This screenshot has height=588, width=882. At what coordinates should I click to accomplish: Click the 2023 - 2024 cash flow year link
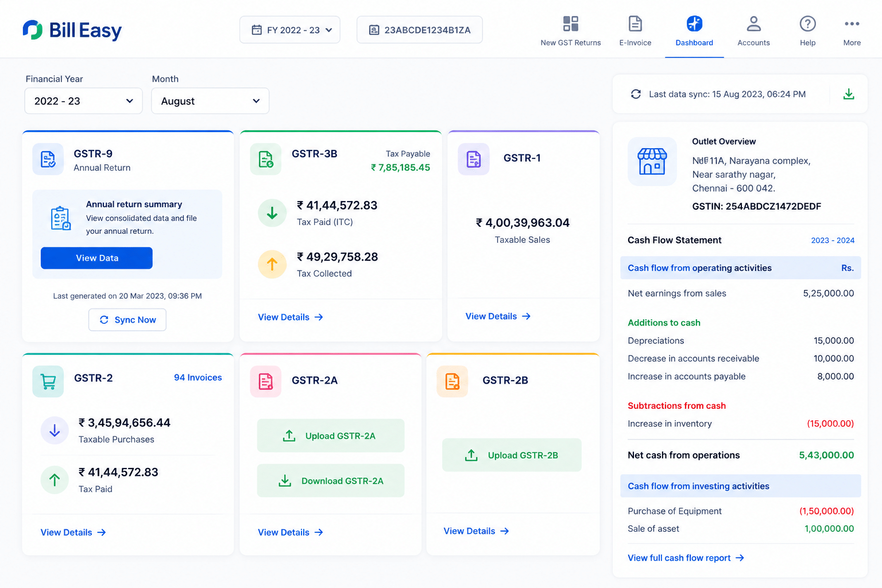click(833, 241)
